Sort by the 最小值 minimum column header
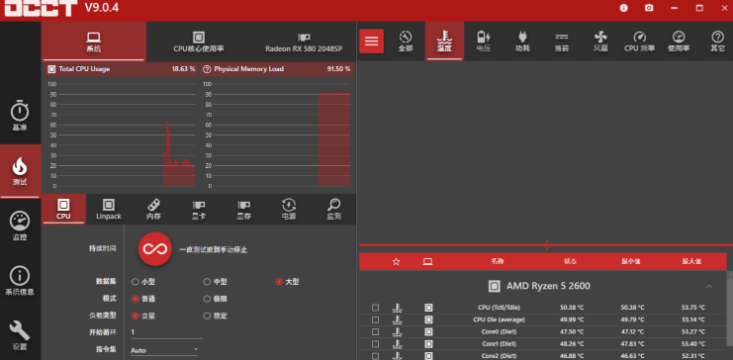733x360 pixels. tap(631, 262)
